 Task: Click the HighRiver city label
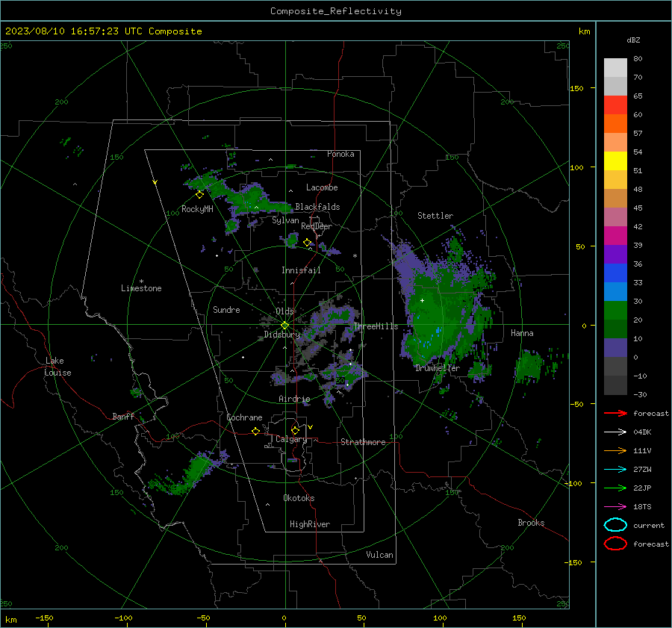tap(310, 524)
